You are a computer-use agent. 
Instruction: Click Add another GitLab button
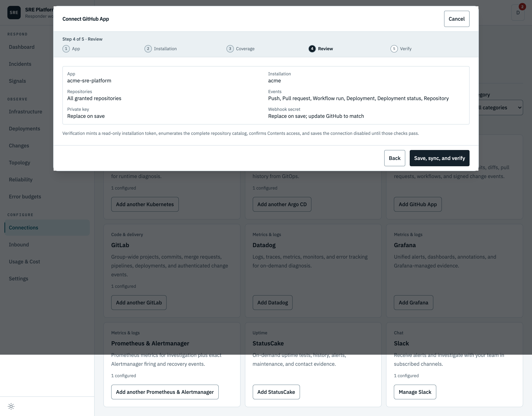click(139, 303)
